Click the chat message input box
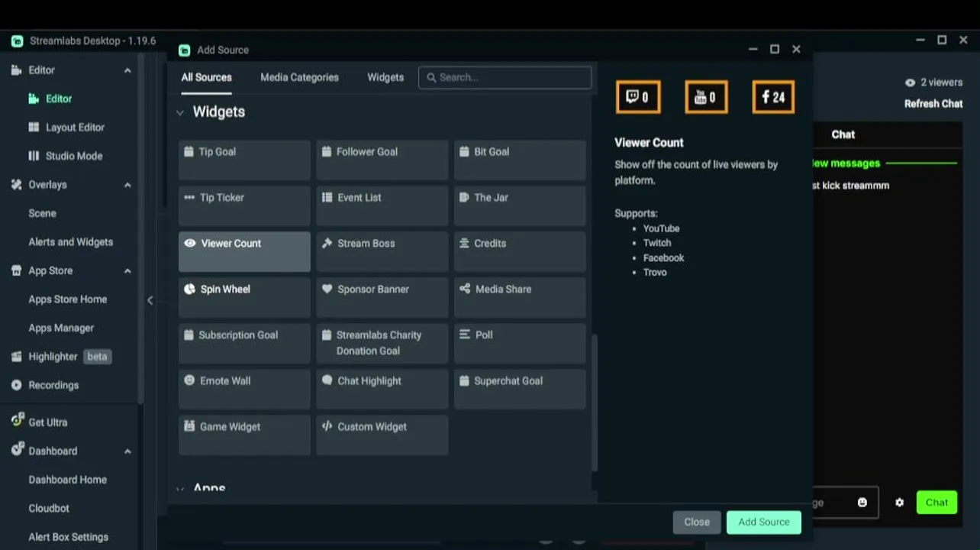This screenshot has width=980, height=550. point(846,503)
